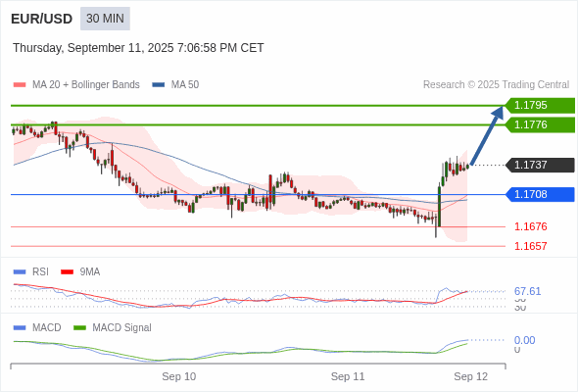Click the EUR/USD pair title
This screenshot has height=392, width=578.
[42, 19]
